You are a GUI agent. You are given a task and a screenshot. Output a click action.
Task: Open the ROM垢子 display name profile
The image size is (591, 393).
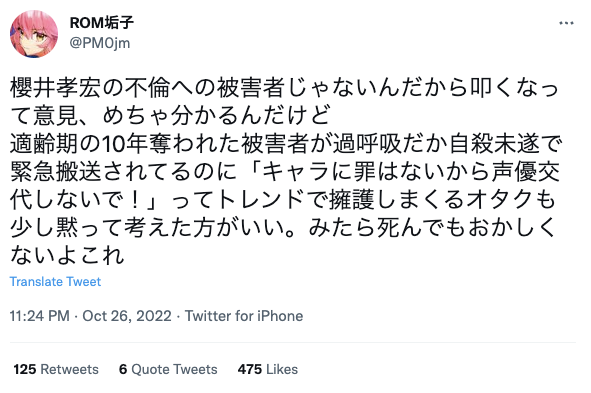pos(101,23)
